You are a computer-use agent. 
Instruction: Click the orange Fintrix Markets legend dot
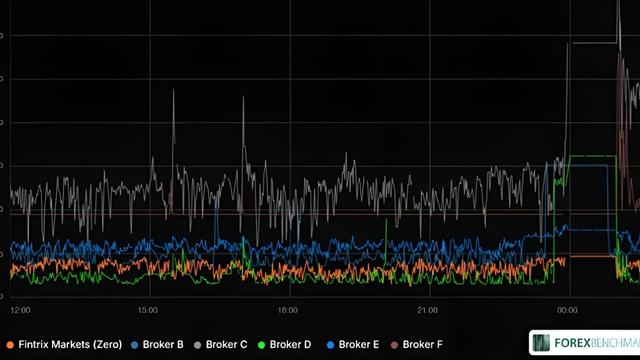click(x=10, y=345)
